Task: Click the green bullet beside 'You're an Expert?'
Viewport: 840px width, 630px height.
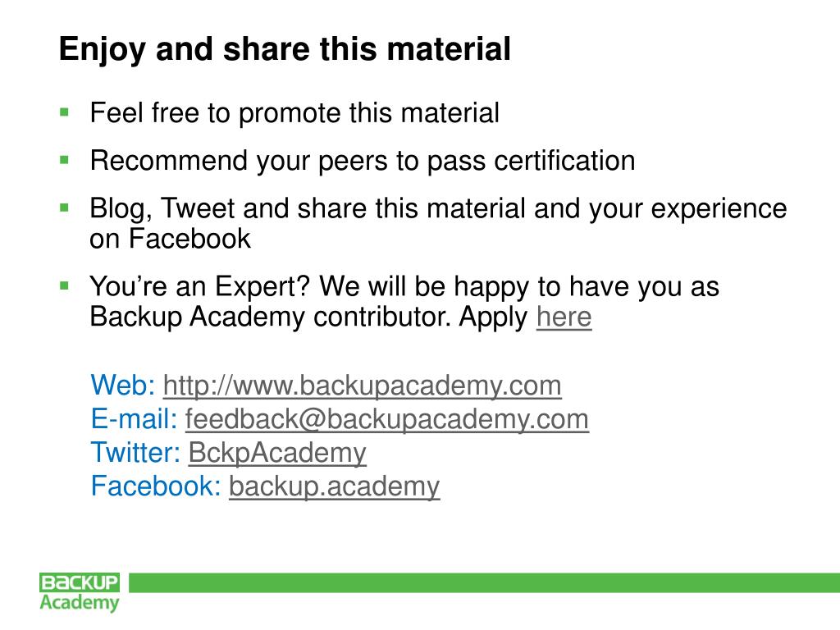Action: [x=65, y=286]
